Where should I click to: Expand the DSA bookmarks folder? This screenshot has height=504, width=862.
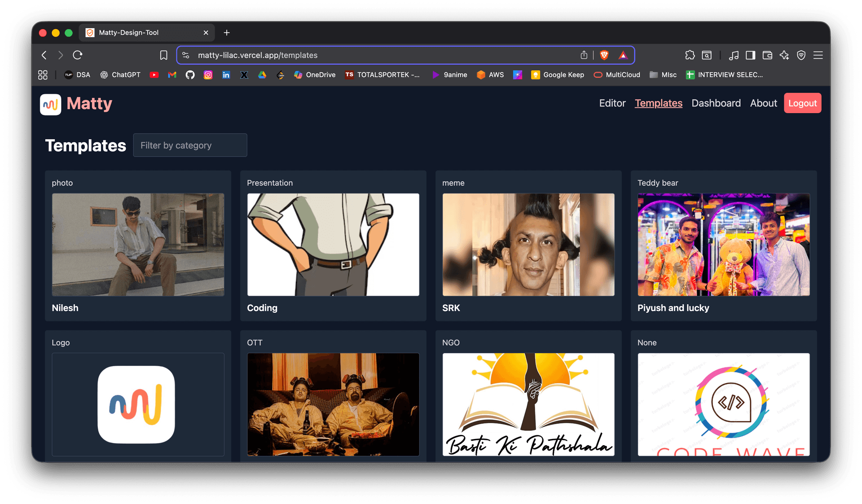click(77, 75)
